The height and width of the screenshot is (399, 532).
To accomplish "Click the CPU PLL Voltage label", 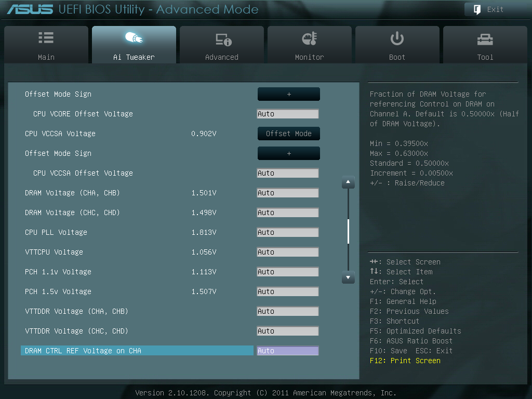I will (x=56, y=232).
